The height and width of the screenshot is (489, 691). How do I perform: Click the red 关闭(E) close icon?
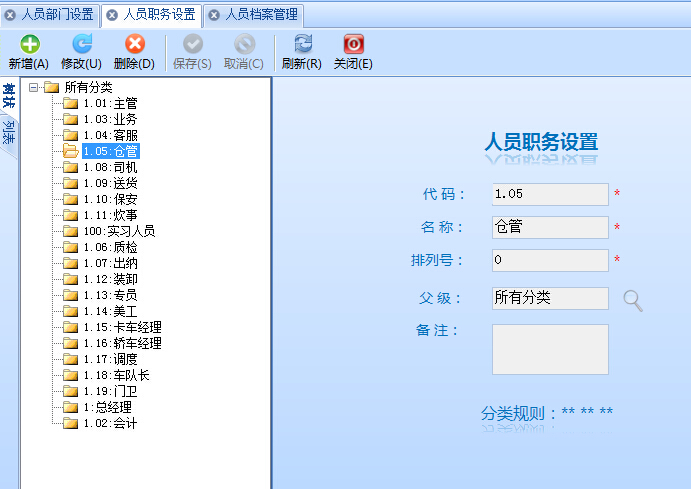[x=353, y=44]
